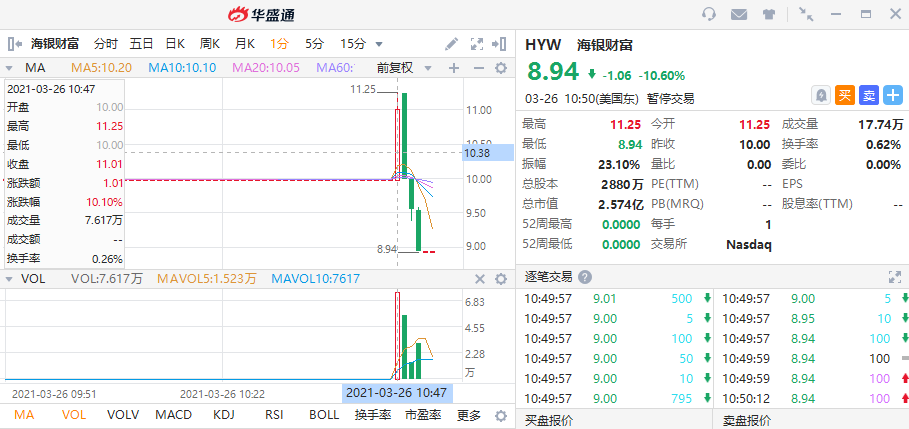Open MA indicator settings gear
Screen dimensions: 909x429
(501, 68)
